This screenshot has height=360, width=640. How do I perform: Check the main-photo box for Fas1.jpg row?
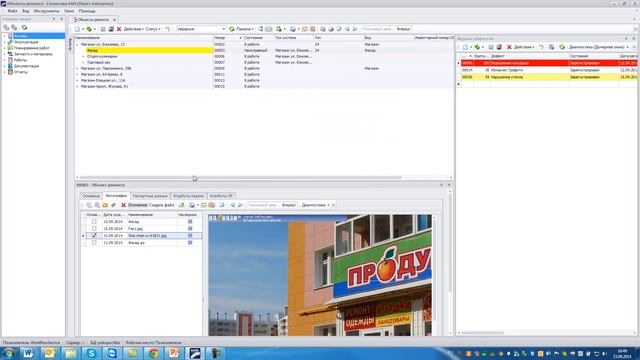click(x=94, y=229)
